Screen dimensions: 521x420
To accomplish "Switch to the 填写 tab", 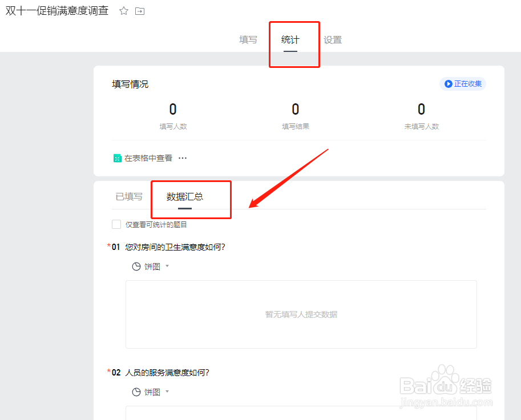I will [x=248, y=40].
